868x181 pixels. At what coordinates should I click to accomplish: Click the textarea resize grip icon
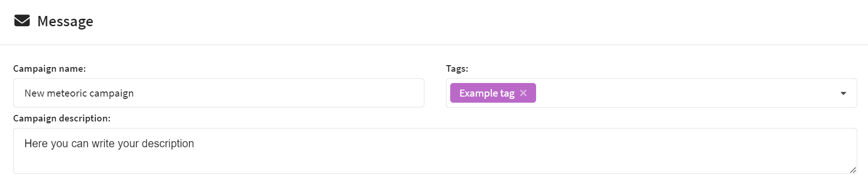[x=853, y=170]
